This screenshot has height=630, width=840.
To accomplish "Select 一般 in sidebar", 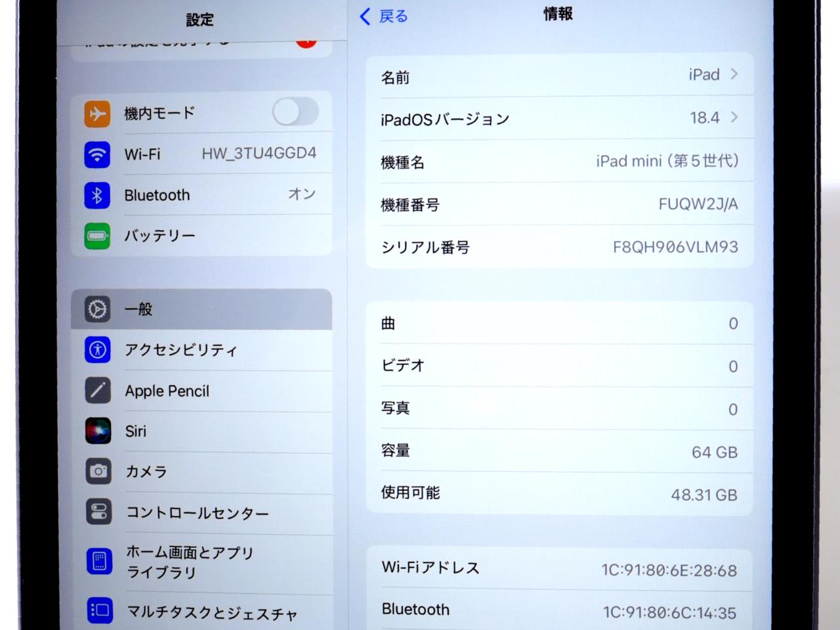I will pos(201,309).
